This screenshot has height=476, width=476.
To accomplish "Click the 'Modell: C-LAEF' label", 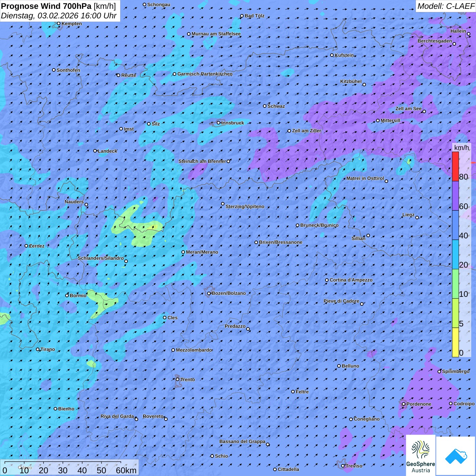I will pyautogui.click(x=446, y=6).
